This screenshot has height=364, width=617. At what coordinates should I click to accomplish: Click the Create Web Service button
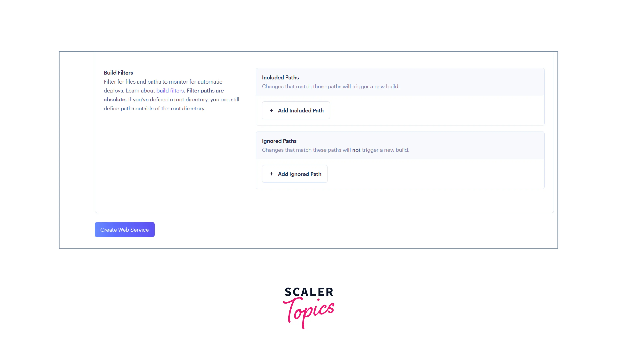tap(124, 230)
